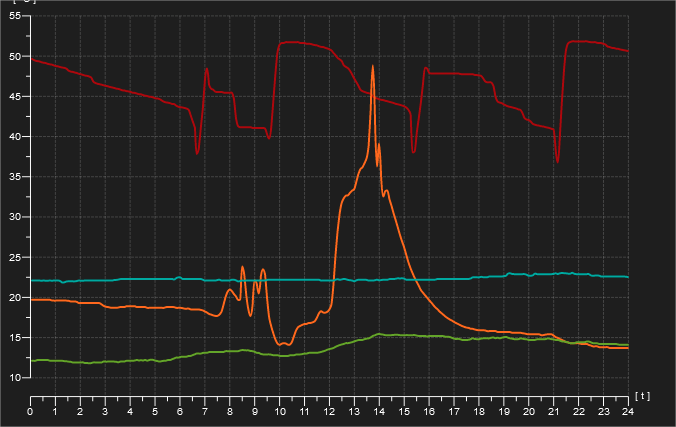Click the 45 value on the vertical axis
This screenshot has width=676, height=427.
point(15,97)
